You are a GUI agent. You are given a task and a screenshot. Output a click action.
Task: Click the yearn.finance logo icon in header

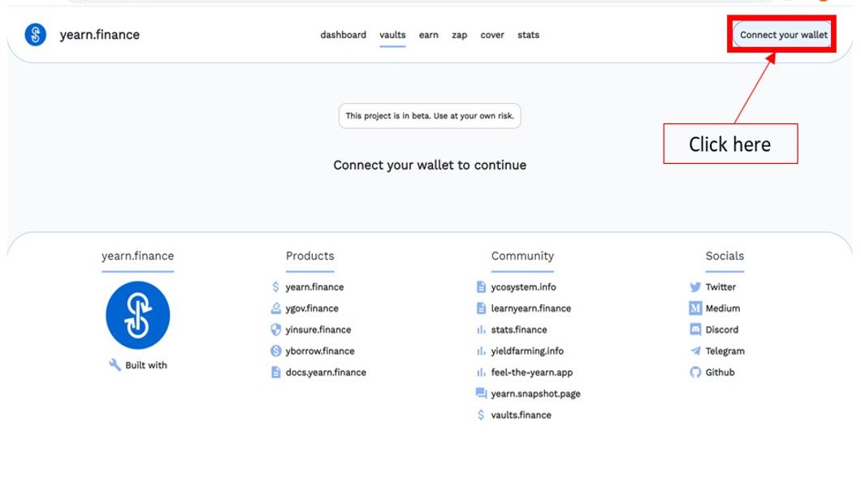tap(36, 35)
